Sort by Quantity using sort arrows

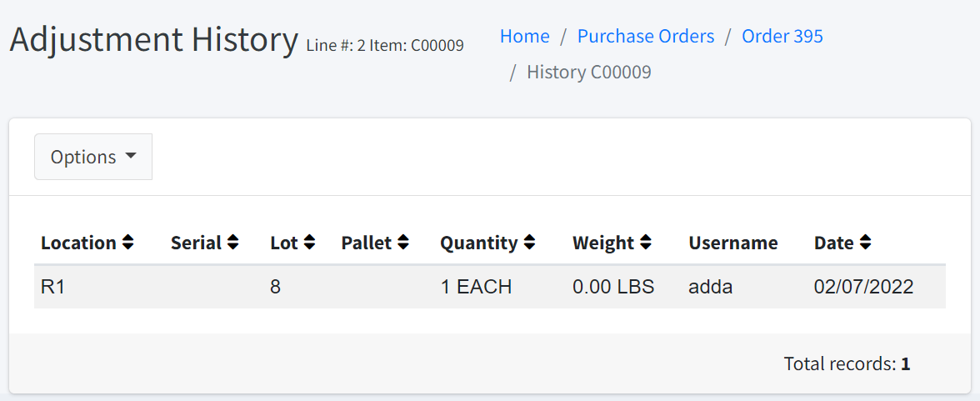[x=529, y=243]
